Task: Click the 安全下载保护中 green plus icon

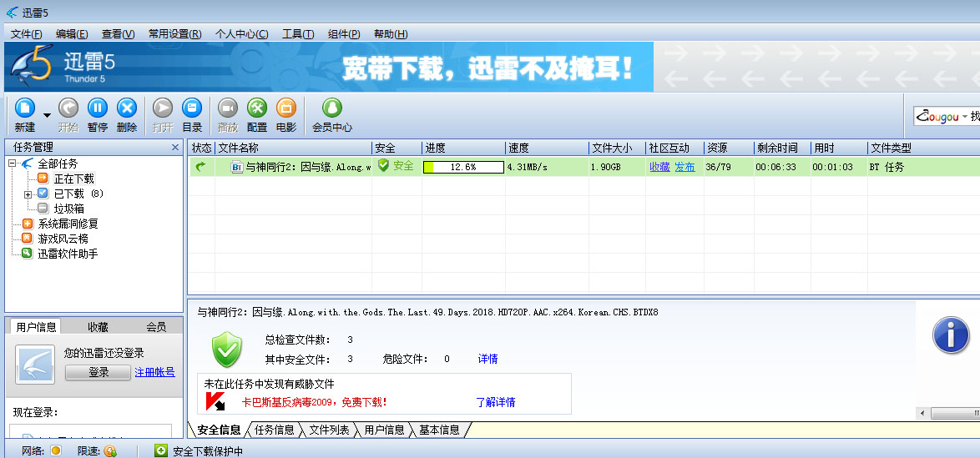Action: pos(161,450)
